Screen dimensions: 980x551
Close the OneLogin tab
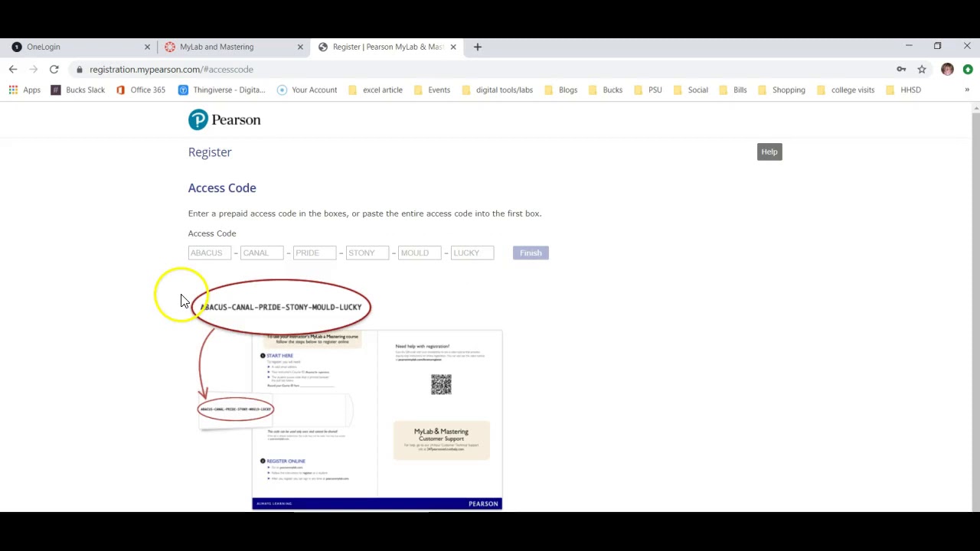148,47
